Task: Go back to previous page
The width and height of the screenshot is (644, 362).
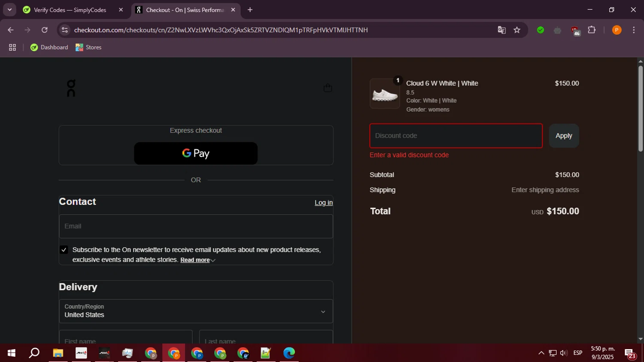Action: [11, 30]
